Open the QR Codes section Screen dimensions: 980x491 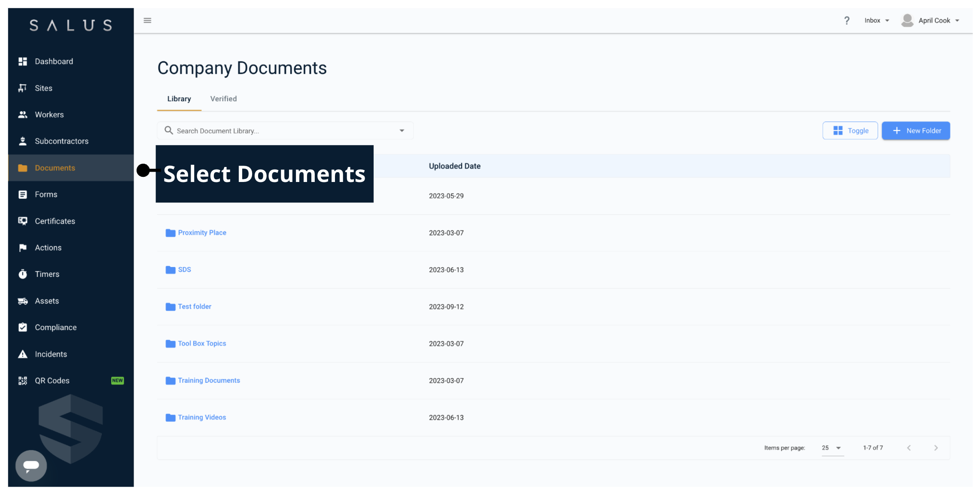tap(52, 380)
